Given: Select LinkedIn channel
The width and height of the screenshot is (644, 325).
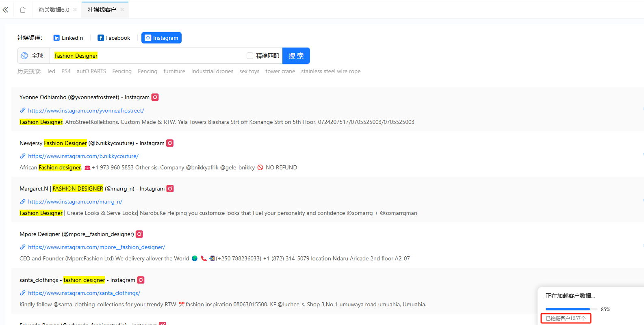Looking at the screenshot, I should coord(68,38).
